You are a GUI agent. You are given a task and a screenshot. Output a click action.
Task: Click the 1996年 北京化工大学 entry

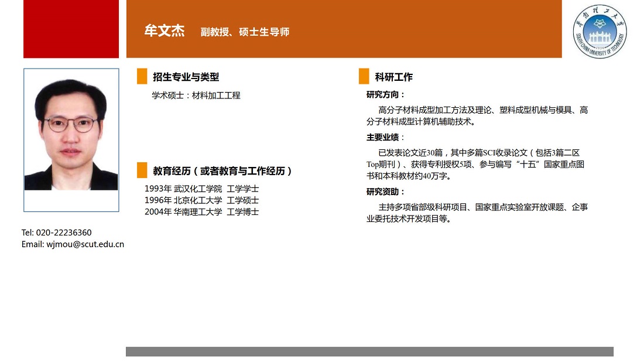tap(201, 200)
